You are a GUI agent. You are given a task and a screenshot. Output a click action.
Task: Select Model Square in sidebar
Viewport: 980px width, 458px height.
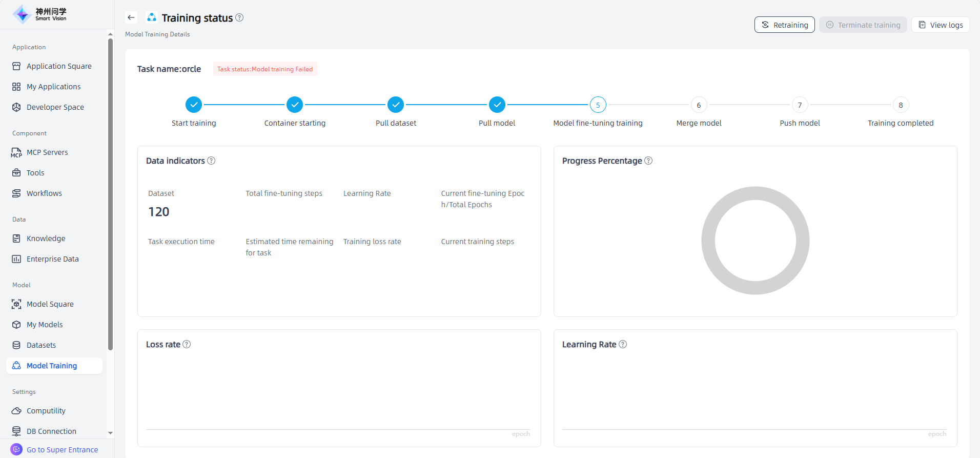coord(50,304)
